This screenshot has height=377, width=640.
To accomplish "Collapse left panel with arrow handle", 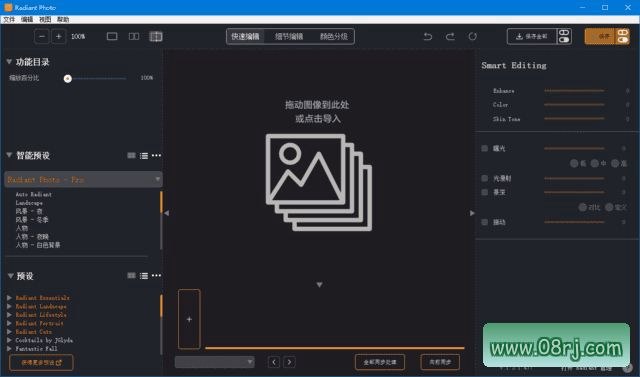I will click(166, 213).
